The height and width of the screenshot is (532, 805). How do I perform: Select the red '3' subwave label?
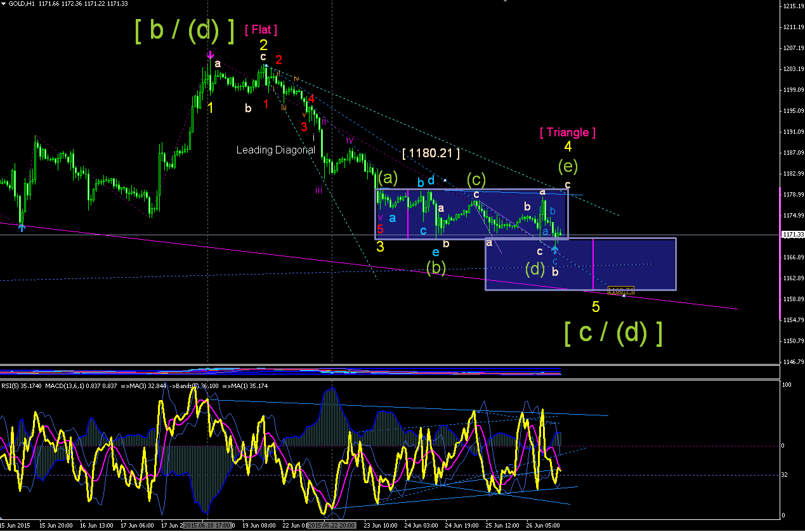pos(304,127)
